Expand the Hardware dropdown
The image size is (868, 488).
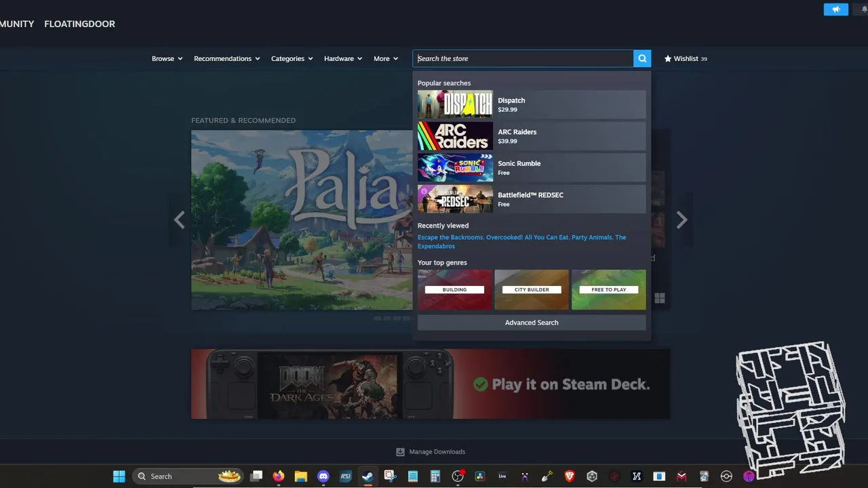(343, 58)
